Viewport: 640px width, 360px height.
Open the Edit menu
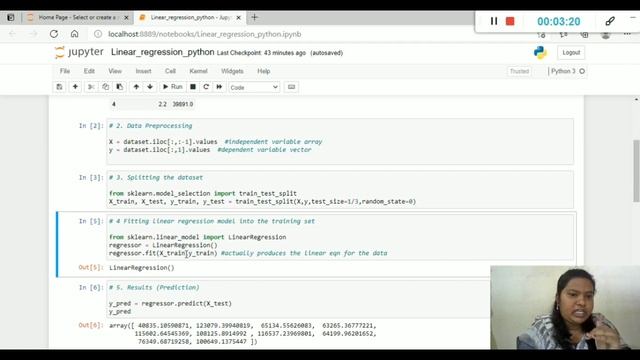point(89,71)
